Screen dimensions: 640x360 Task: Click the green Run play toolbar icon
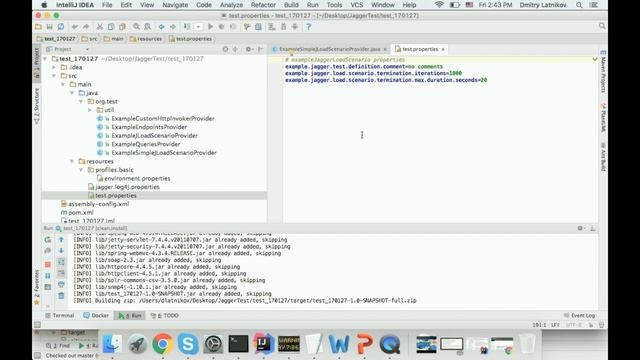click(210, 27)
